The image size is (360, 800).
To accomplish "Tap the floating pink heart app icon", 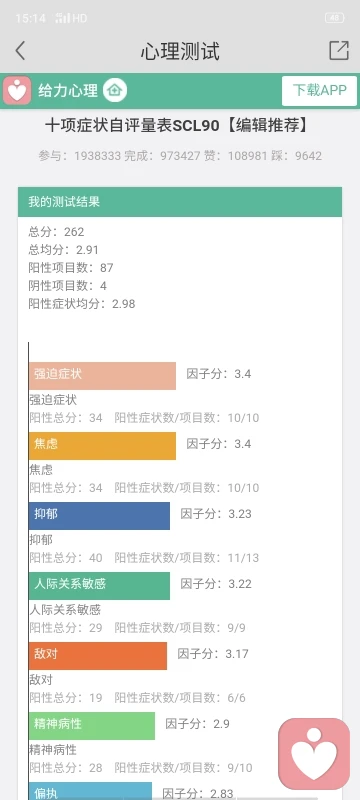I will pos(314,754).
